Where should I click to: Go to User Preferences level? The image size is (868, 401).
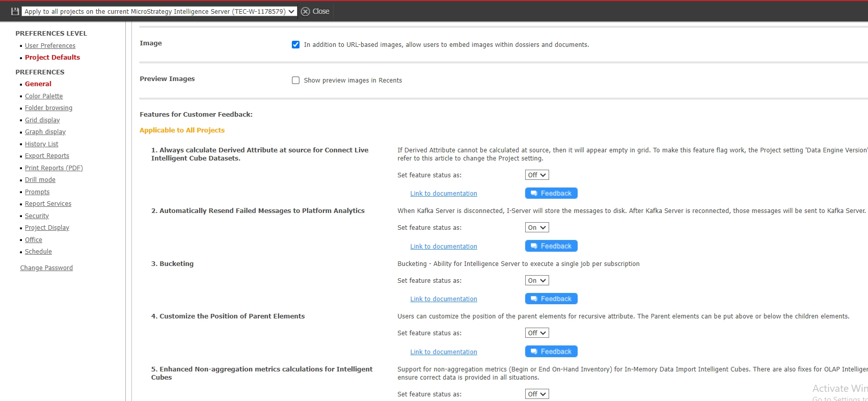point(50,46)
